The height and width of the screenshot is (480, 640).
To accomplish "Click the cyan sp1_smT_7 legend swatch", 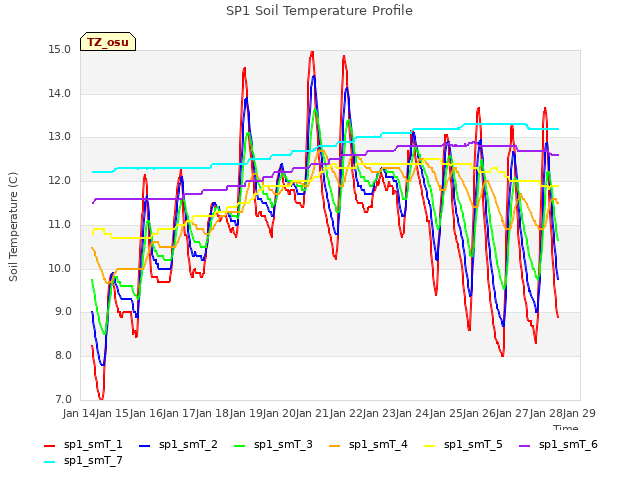I will [x=49, y=462].
